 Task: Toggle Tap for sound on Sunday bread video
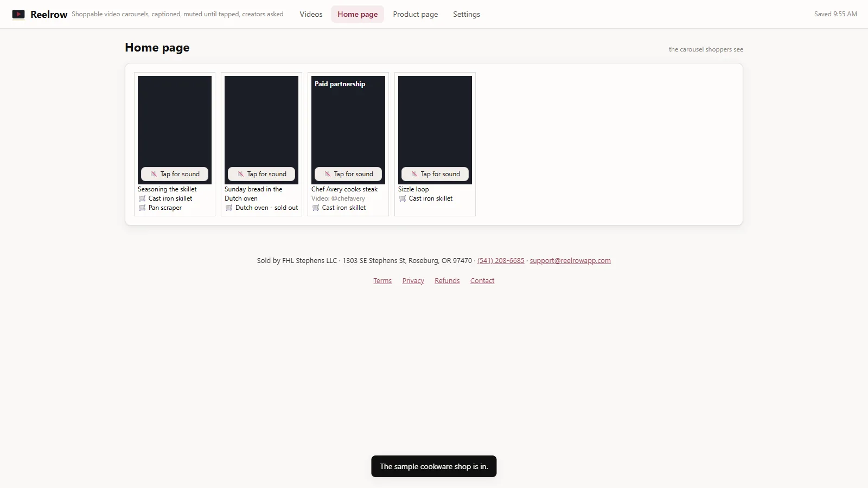[x=261, y=174]
